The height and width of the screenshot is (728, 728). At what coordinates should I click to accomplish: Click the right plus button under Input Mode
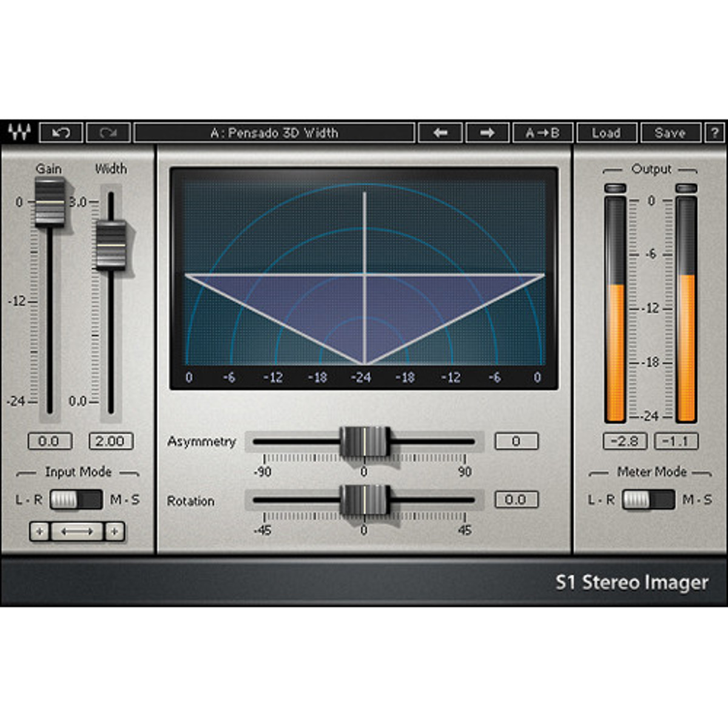tap(114, 531)
